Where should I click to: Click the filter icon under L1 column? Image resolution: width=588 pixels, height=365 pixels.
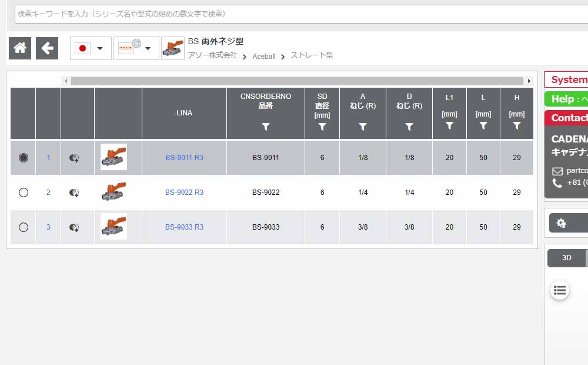click(449, 126)
